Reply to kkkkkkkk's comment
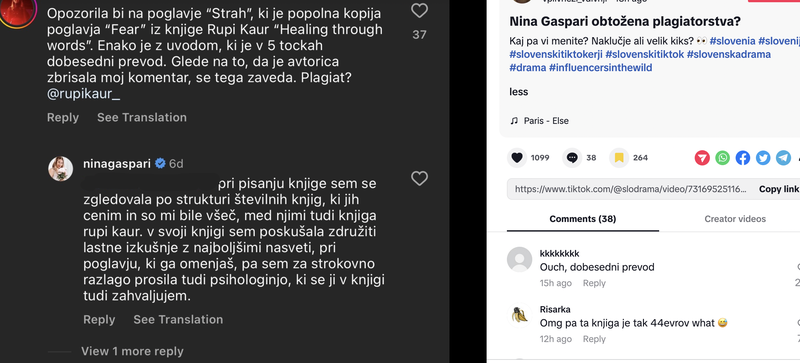This screenshot has height=363, width=800. [x=594, y=283]
